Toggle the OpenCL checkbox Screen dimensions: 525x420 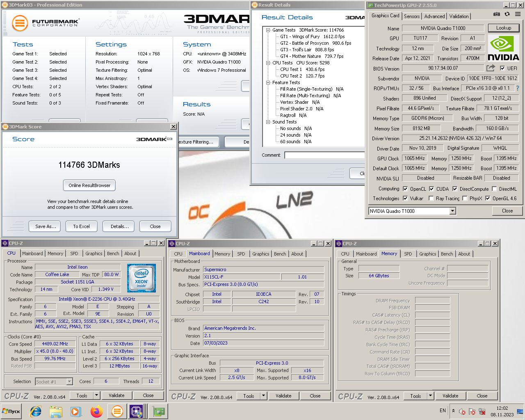point(405,189)
